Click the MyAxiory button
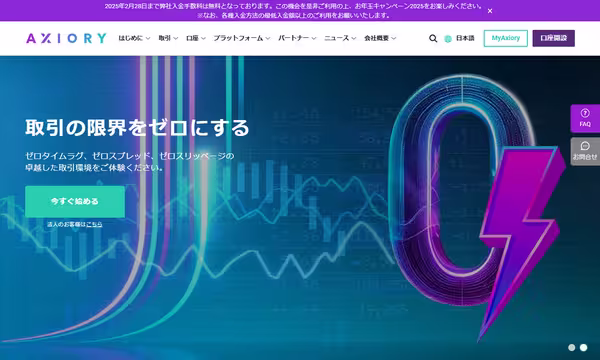600x360 pixels. click(505, 38)
